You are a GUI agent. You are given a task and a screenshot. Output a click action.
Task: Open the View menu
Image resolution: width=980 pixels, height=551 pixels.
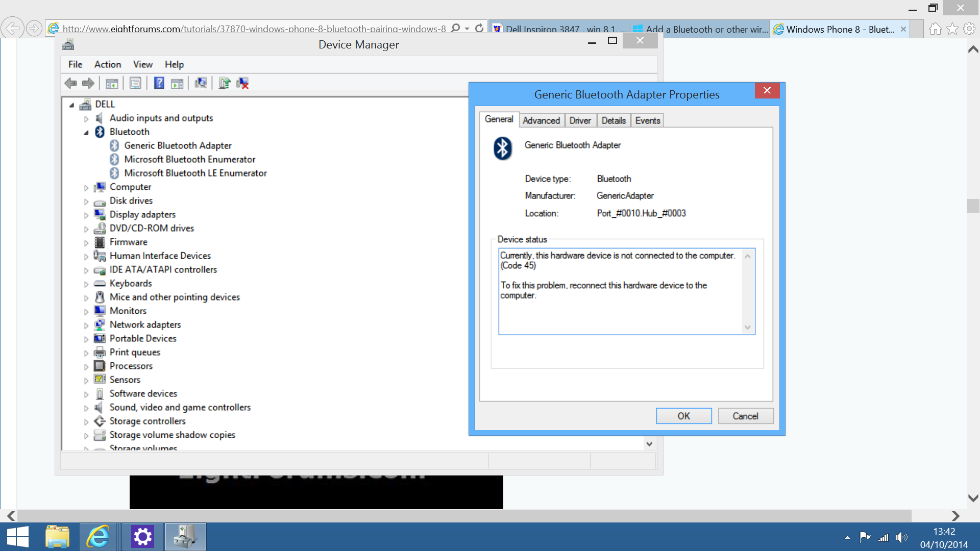point(143,64)
